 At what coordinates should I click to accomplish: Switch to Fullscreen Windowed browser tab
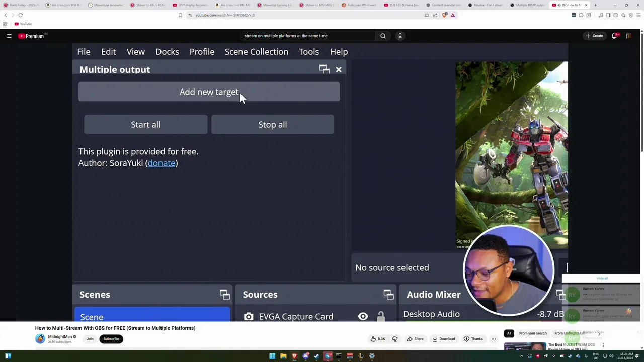[358, 5]
